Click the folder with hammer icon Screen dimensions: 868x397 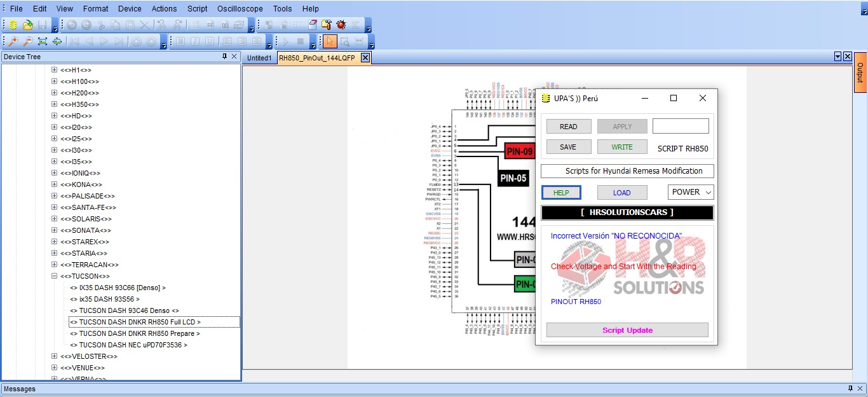coord(327,25)
